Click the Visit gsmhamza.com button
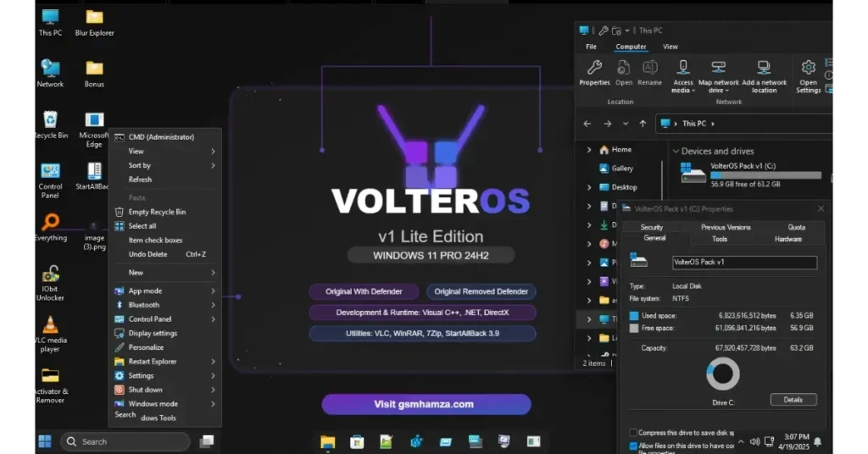This screenshot has width=868, height=454. tap(426, 404)
